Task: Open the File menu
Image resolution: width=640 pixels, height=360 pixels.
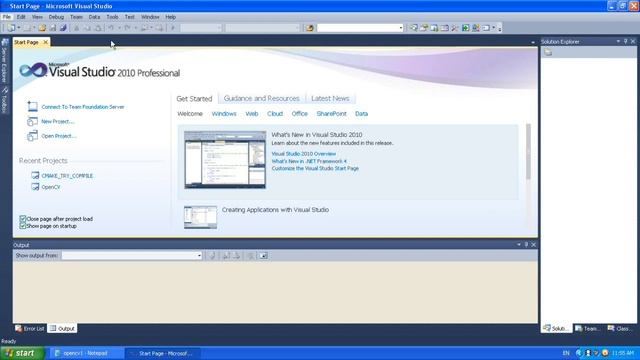Action: click(x=7, y=17)
